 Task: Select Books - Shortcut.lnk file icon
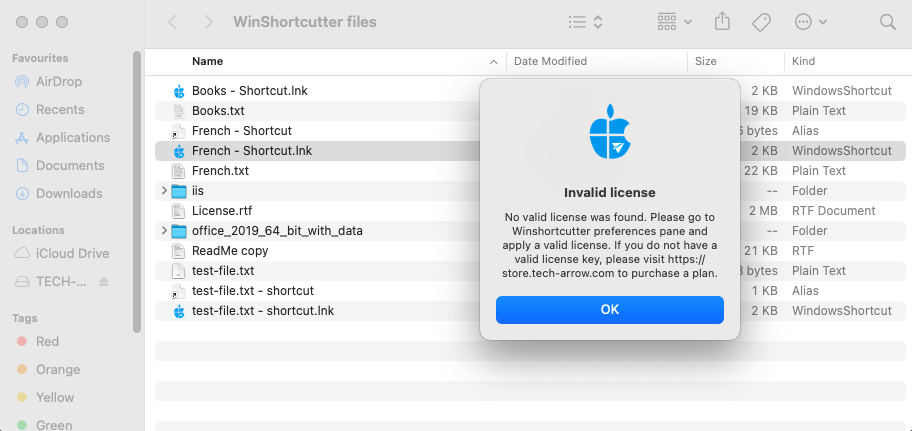(x=179, y=91)
